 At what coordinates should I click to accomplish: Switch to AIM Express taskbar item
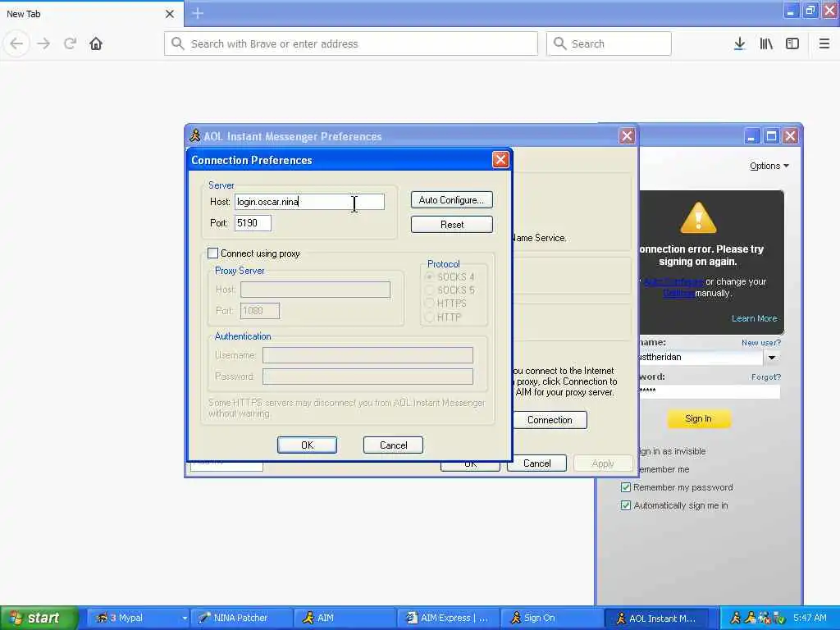(449, 619)
